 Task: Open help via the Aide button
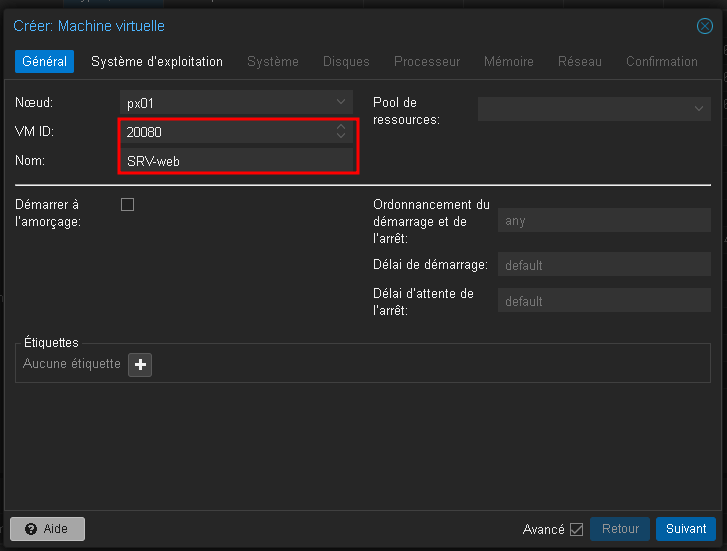click(47, 529)
